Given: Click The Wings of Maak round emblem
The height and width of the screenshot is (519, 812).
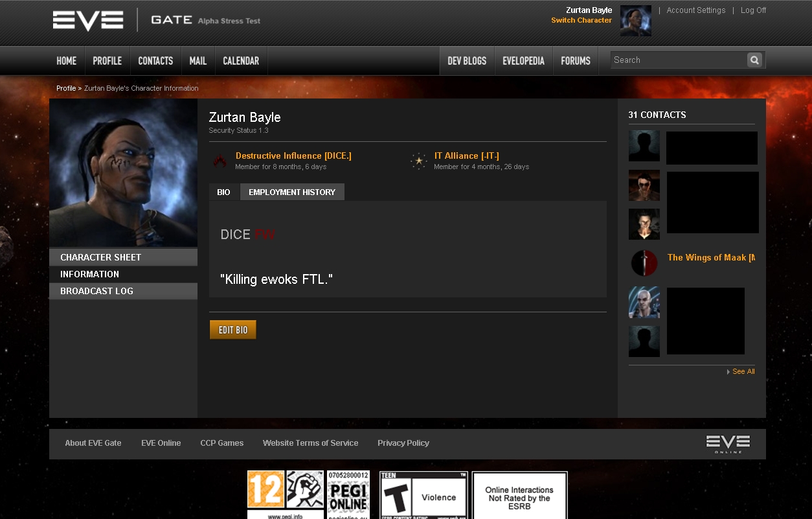Looking at the screenshot, I should (x=644, y=263).
